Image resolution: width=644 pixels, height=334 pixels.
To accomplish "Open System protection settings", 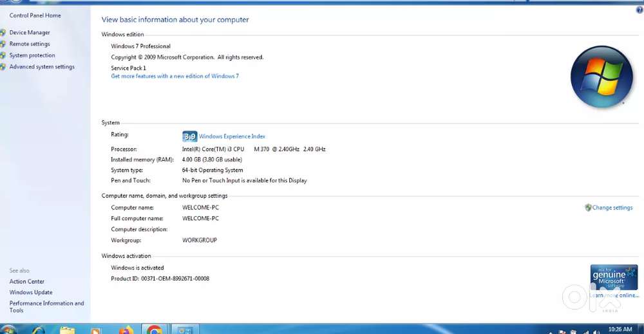I will [x=32, y=55].
